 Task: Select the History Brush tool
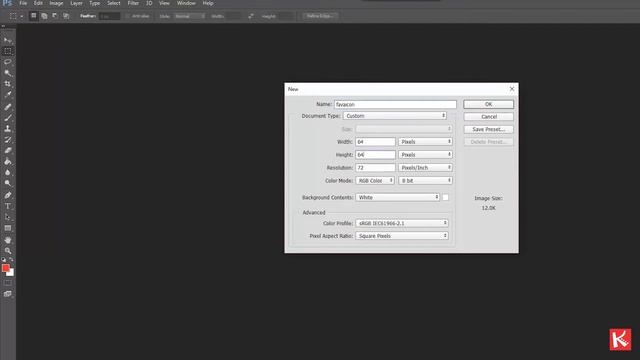tap(8, 140)
